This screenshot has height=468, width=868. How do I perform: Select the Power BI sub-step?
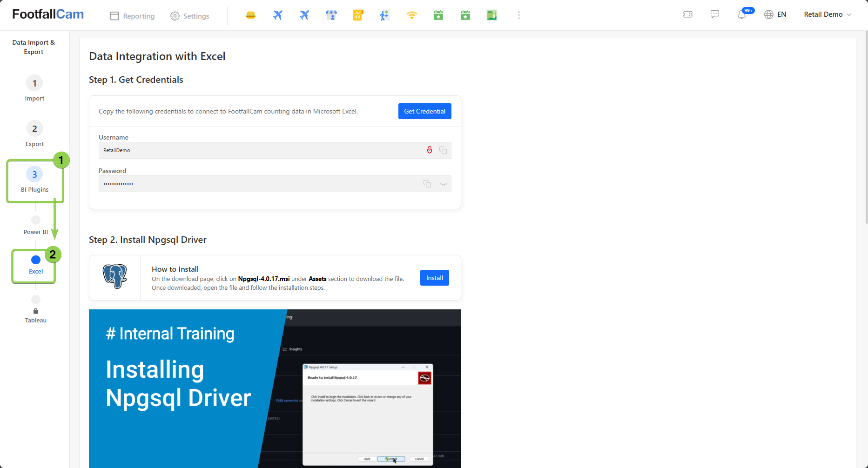pyautogui.click(x=36, y=226)
